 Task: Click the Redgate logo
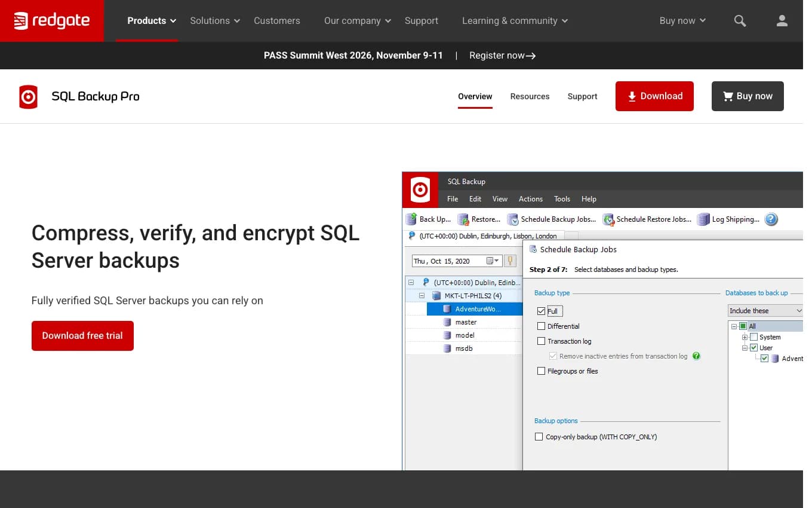tap(52, 21)
